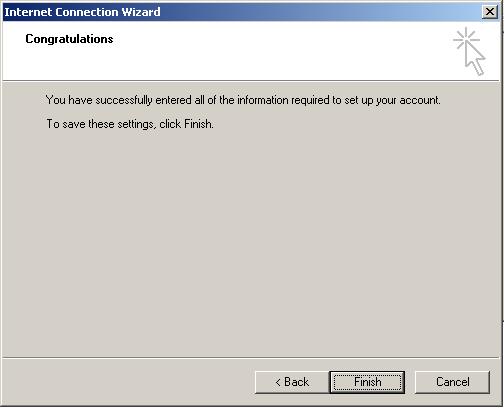
Task: Click the 'To save these settings' instruction line
Action: (x=130, y=124)
